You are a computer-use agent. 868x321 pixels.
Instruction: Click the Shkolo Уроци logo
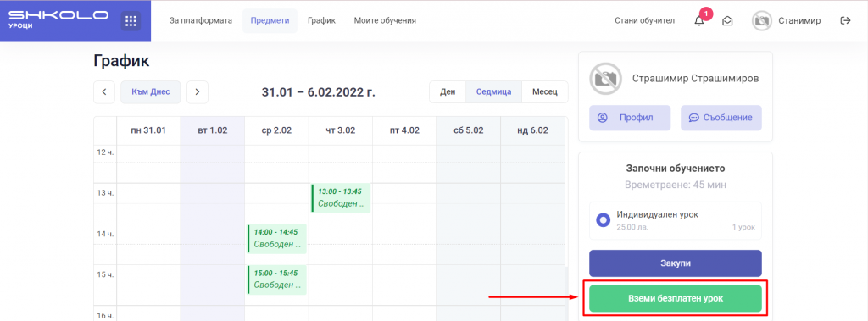[x=58, y=19]
